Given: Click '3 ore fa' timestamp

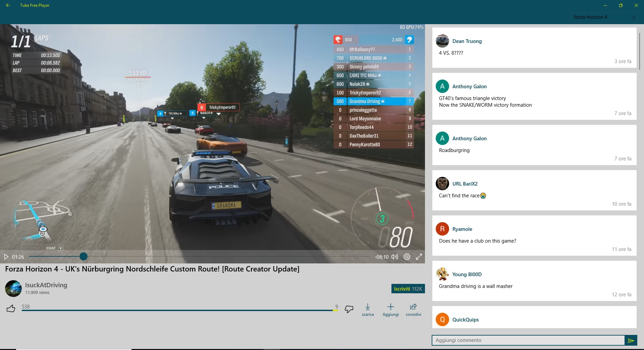Looking at the screenshot, I should point(623,61).
